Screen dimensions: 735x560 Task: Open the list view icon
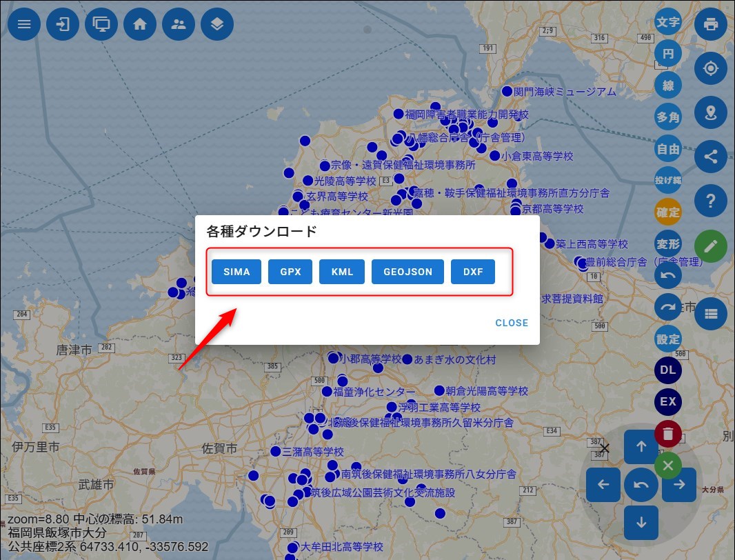(x=711, y=314)
